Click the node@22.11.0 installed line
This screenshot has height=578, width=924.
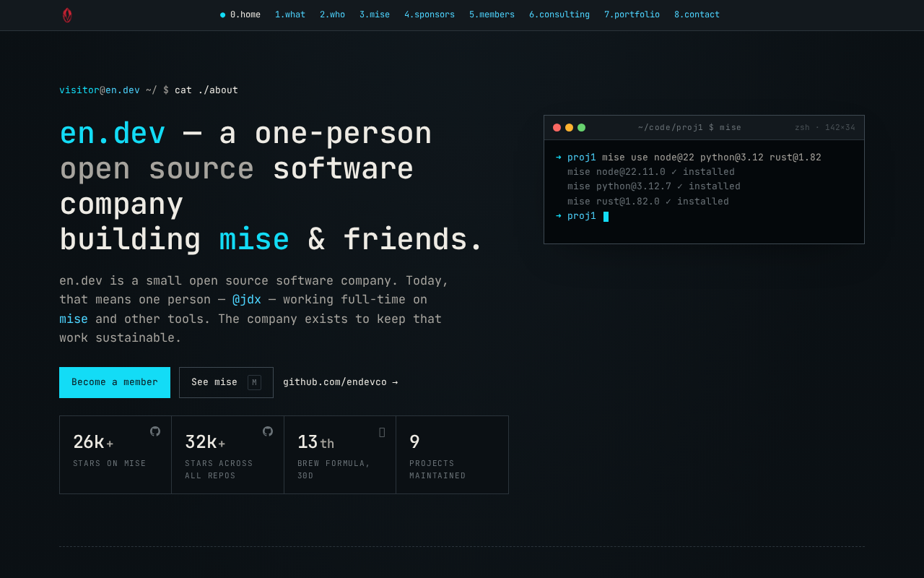(651, 172)
